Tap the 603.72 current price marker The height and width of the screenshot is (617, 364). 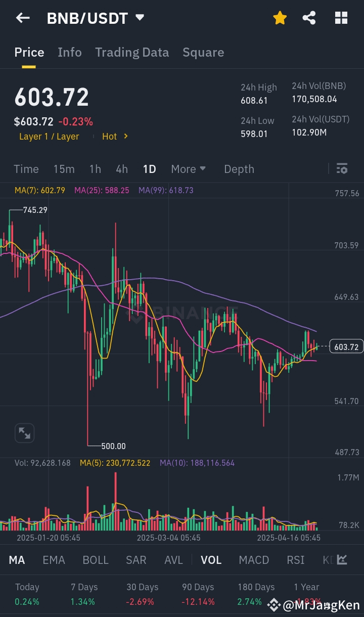pyautogui.click(x=346, y=347)
